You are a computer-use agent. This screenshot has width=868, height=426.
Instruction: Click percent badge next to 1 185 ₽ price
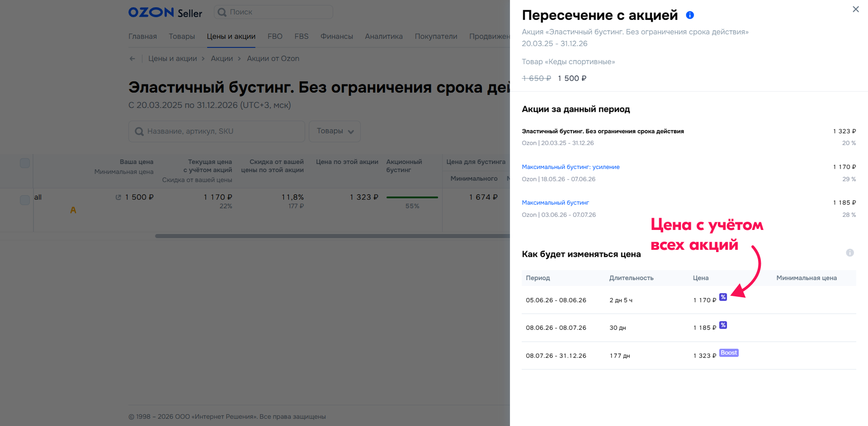723,325
